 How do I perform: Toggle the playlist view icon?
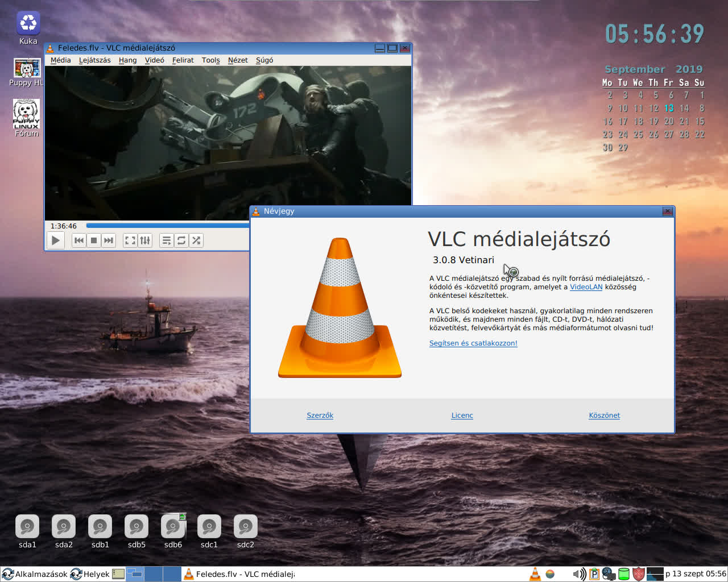pos(167,240)
